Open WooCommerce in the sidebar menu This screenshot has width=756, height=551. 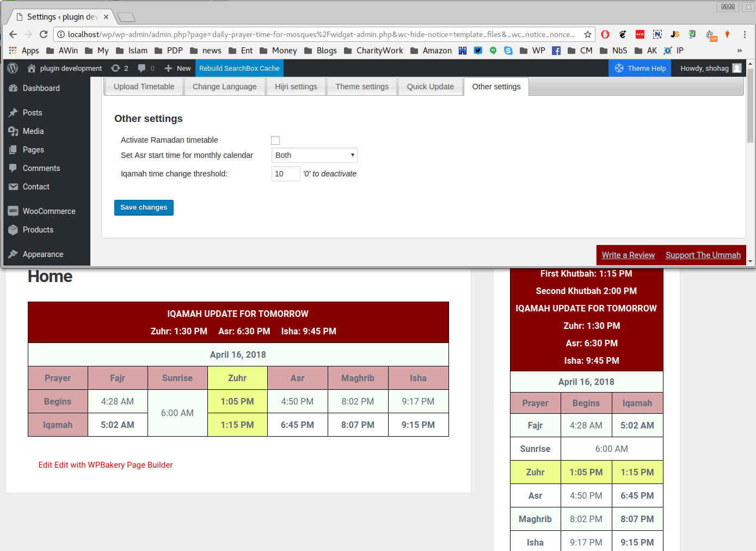click(x=49, y=211)
